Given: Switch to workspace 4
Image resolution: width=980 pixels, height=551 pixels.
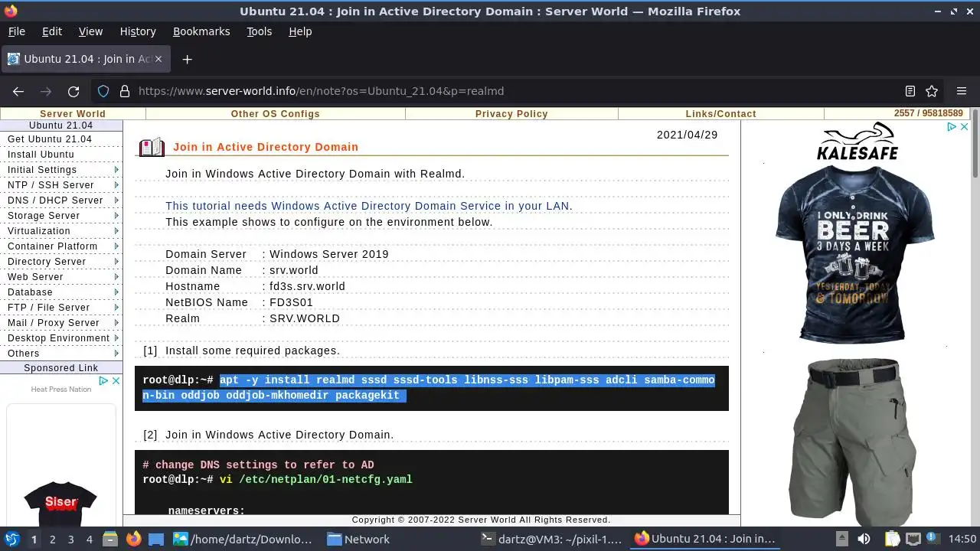Looking at the screenshot, I should click(x=89, y=540).
